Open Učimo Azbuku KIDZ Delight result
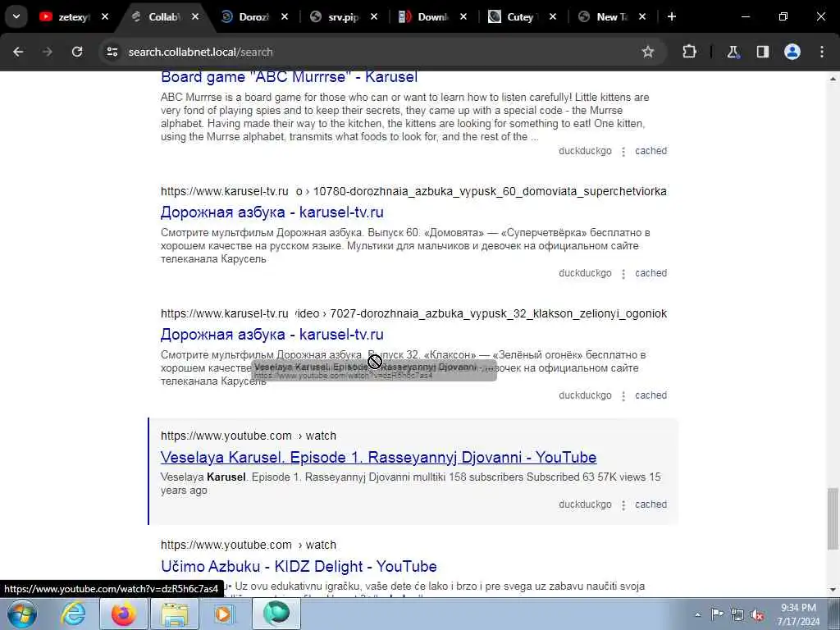 tap(299, 566)
